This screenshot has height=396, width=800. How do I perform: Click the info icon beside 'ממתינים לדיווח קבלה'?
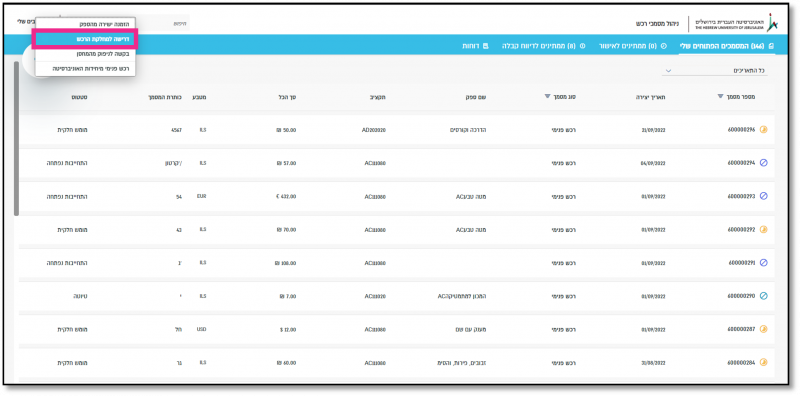pos(583,46)
